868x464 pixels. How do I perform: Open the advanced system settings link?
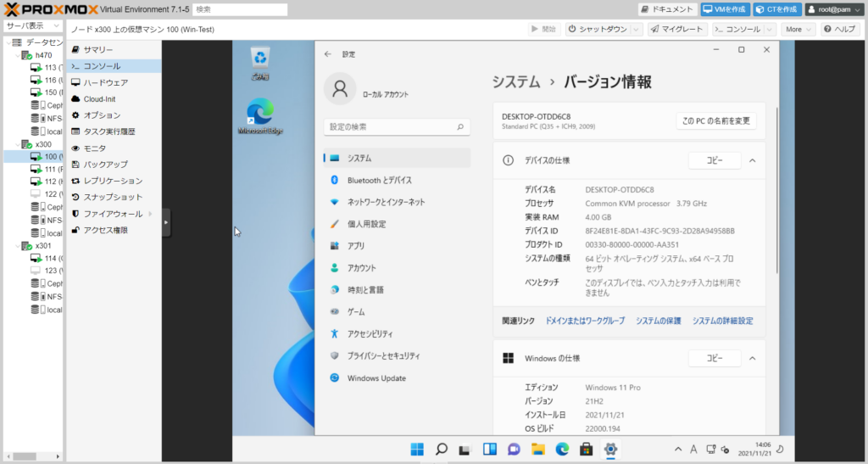(722, 321)
